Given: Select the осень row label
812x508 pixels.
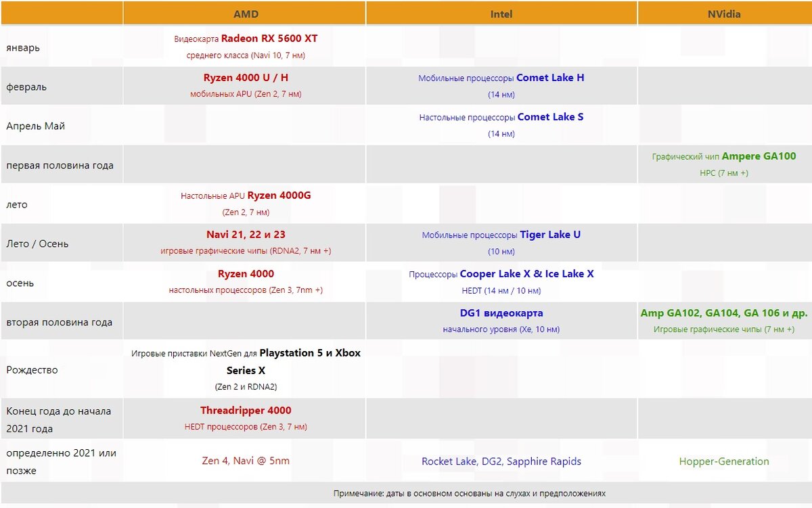Looking at the screenshot, I should 20,283.
